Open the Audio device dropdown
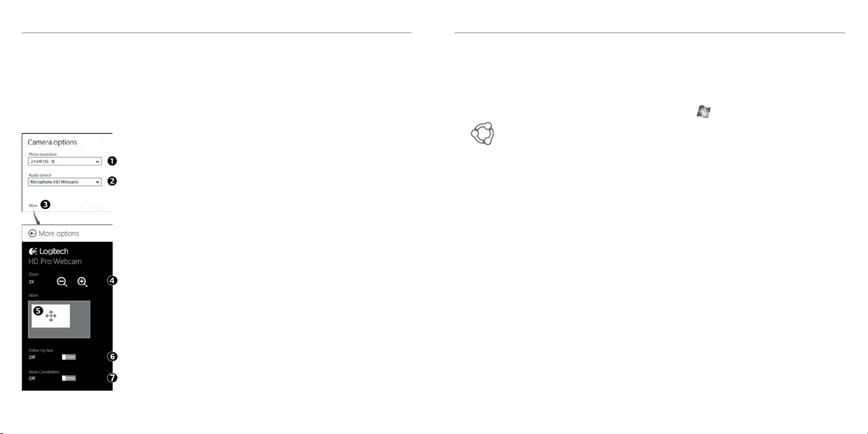Viewport: 868px width, 434px height. pos(64,181)
